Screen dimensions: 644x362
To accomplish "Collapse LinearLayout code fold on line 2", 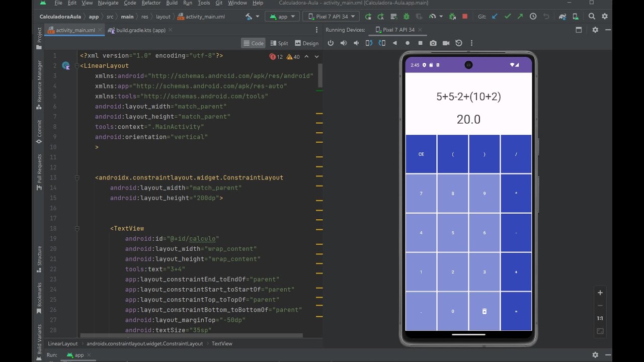I will tap(77, 66).
